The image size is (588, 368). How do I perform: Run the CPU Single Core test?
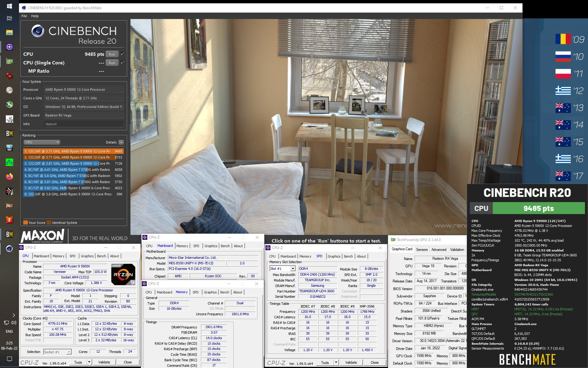tap(112, 63)
